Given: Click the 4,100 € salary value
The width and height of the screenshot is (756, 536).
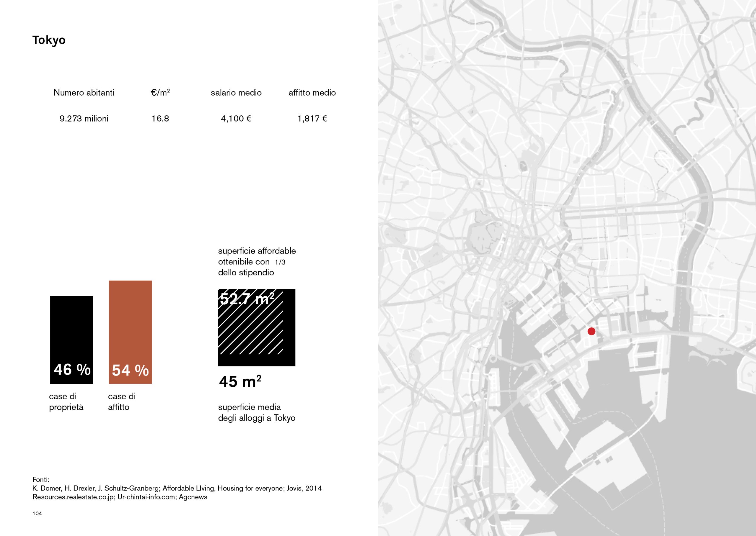Looking at the screenshot, I should pyautogui.click(x=236, y=118).
